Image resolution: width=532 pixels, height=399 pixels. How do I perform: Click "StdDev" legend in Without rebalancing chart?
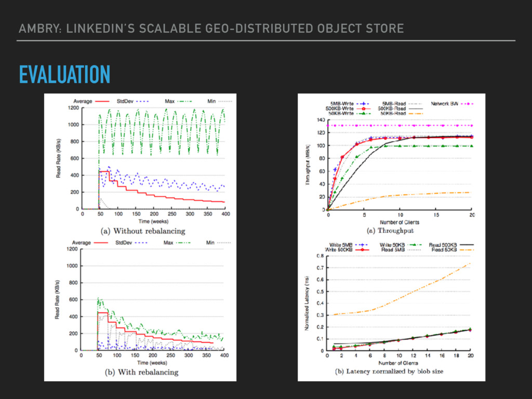(x=125, y=101)
